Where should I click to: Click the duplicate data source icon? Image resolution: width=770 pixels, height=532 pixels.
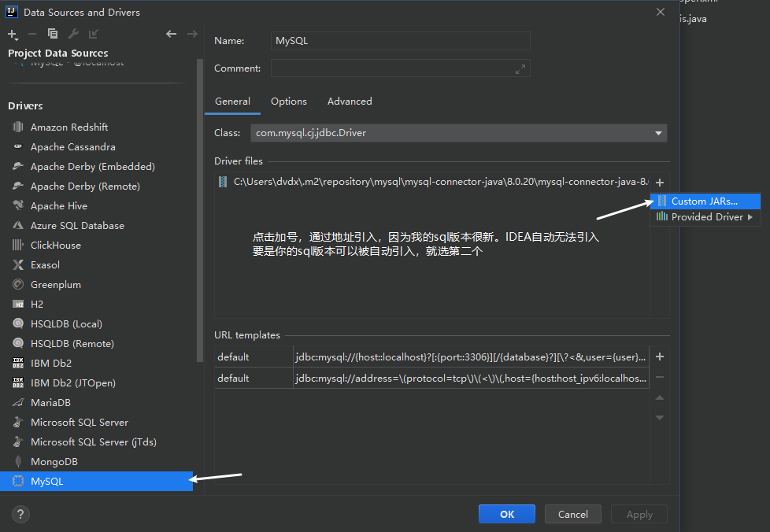(x=53, y=33)
